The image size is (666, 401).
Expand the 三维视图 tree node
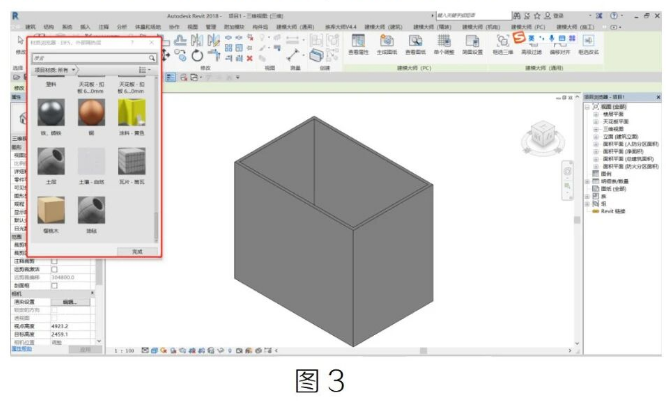click(x=595, y=129)
